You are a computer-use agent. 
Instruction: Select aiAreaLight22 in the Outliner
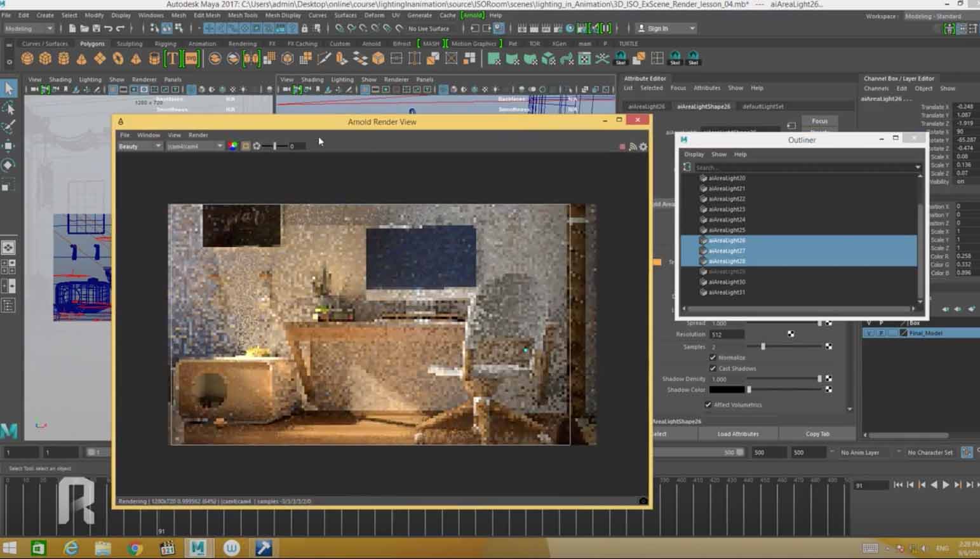click(727, 199)
